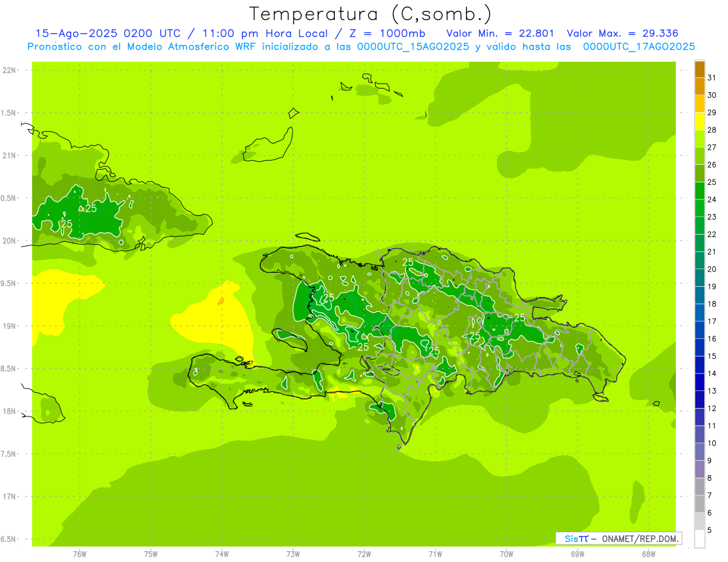
Task: Click the "18N" latitude label
Action: 10,411
